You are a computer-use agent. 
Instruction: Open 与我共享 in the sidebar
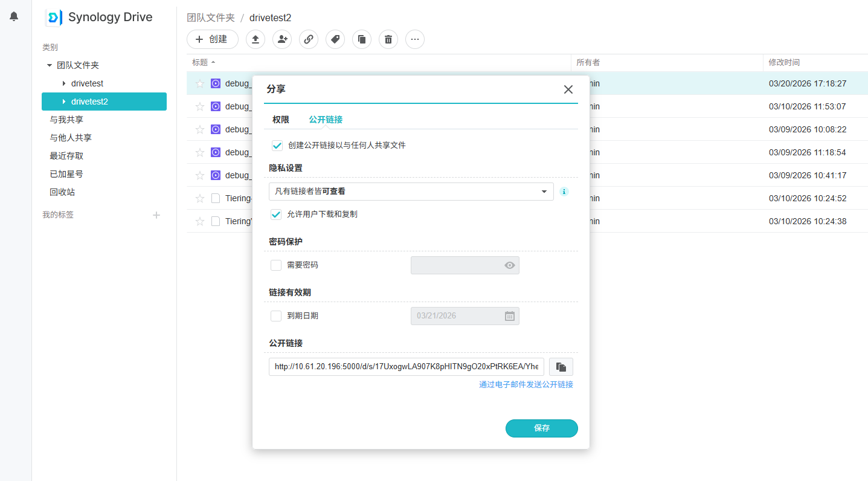[66, 120]
